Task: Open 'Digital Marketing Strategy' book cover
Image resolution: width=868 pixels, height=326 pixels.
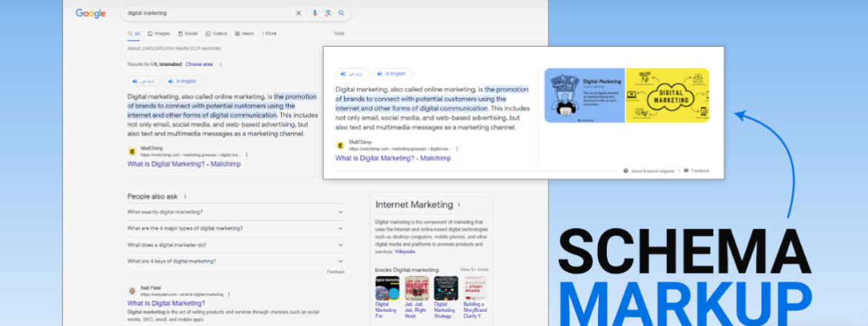Action: click(446, 288)
